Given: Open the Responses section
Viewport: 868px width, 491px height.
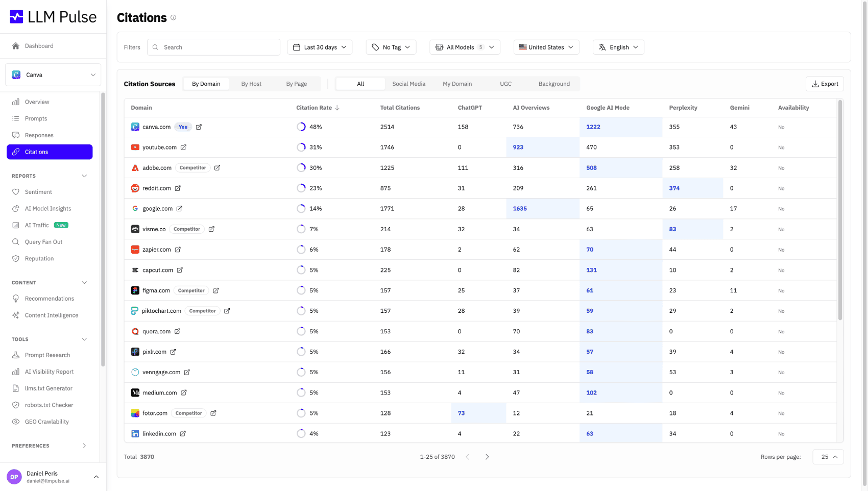Looking at the screenshot, I should click(39, 135).
